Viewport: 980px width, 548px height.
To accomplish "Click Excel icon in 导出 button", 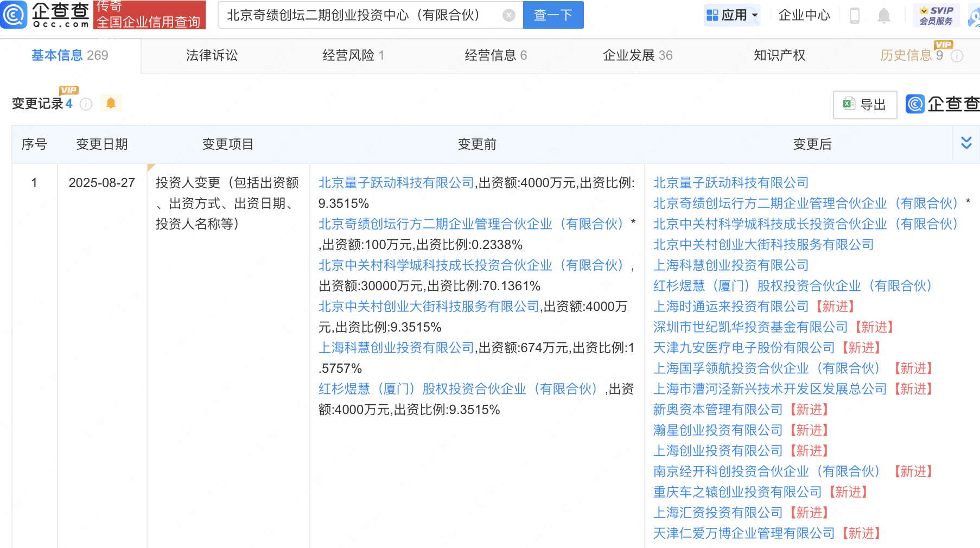I will (x=849, y=104).
